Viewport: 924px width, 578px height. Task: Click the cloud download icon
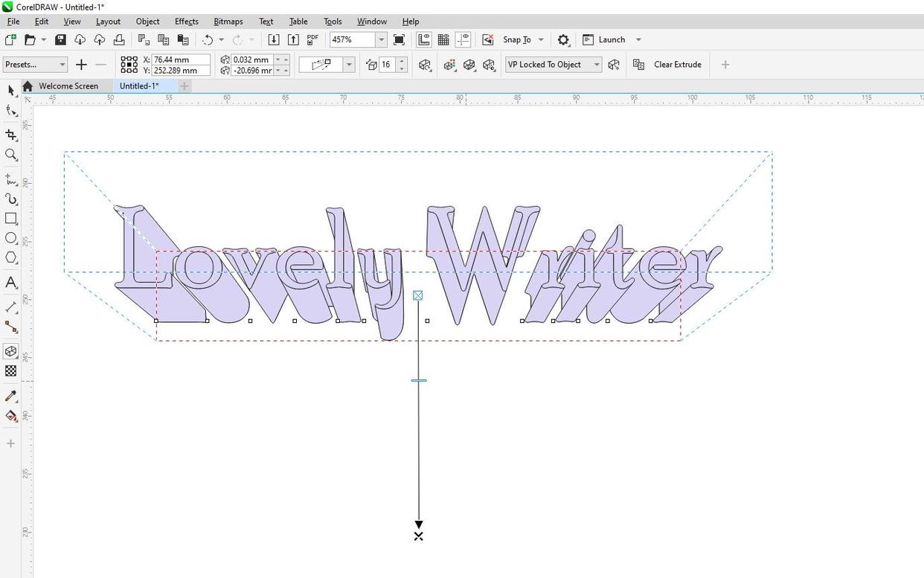[x=80, y=39]
